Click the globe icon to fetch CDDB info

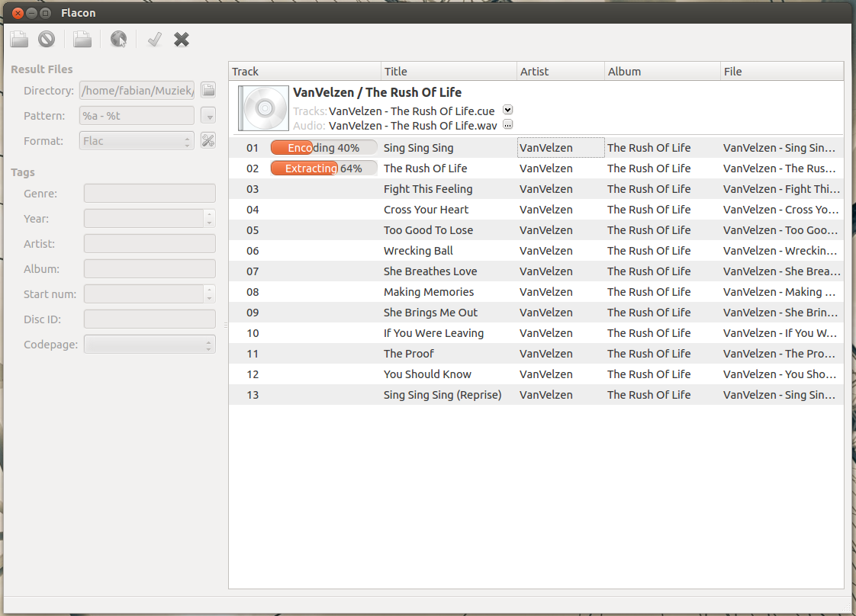pos(118,39)
